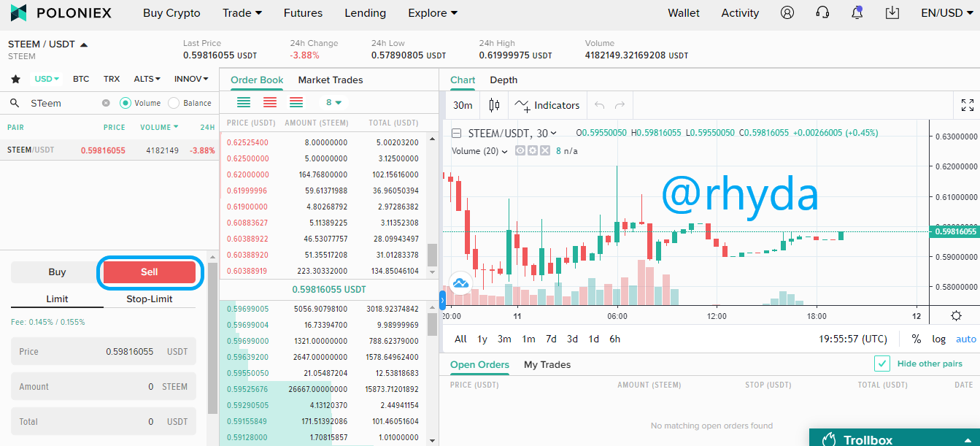
Task: Undo the last chart action
Action: 600,105
